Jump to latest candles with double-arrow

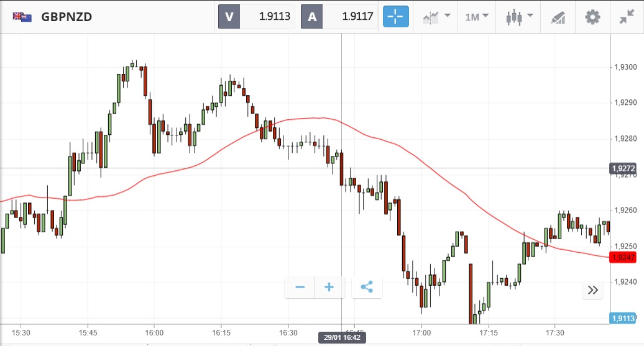[x=592, y=289]
